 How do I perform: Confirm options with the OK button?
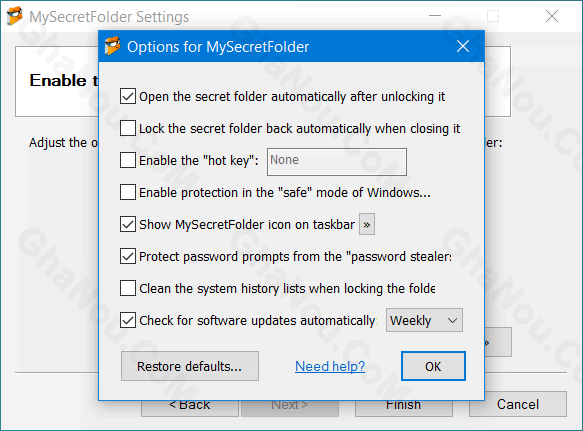point(433,366)
